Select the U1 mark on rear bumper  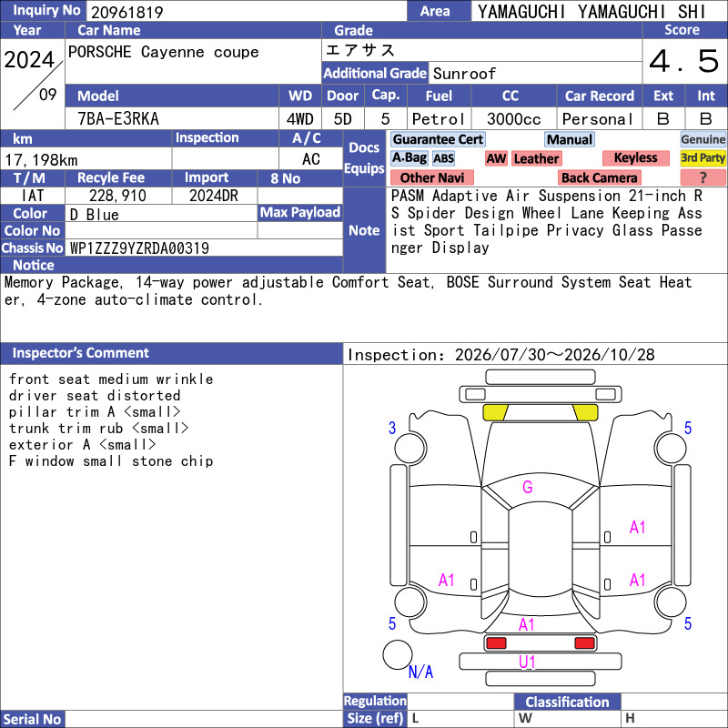527,662
